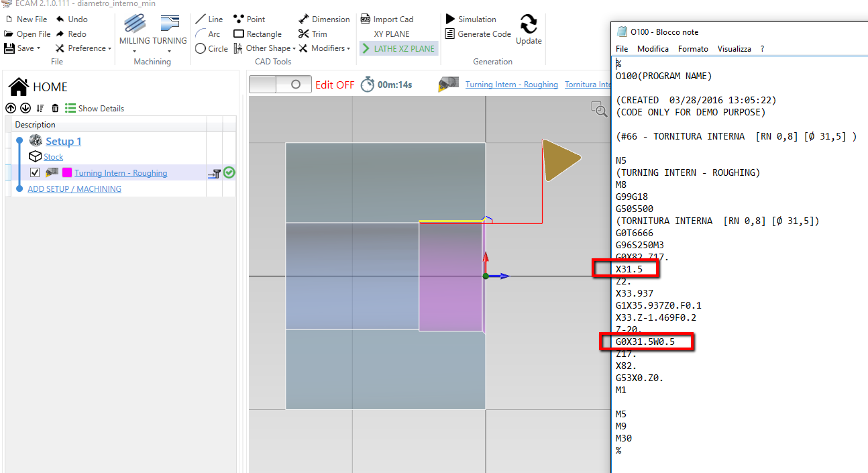868x473 pixels.
Task: Toggle Show Details view
Action: [95, 108]
